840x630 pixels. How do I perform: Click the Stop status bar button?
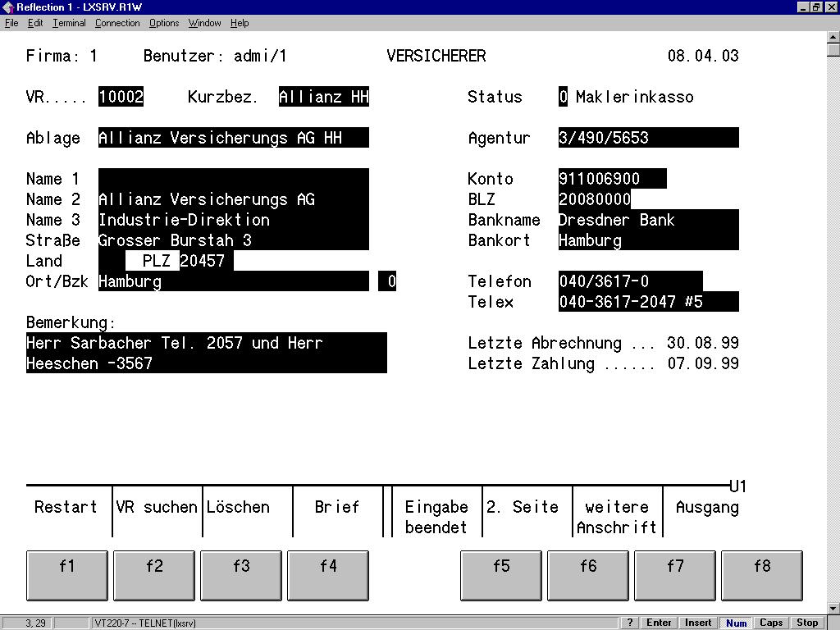click(807, 623)
